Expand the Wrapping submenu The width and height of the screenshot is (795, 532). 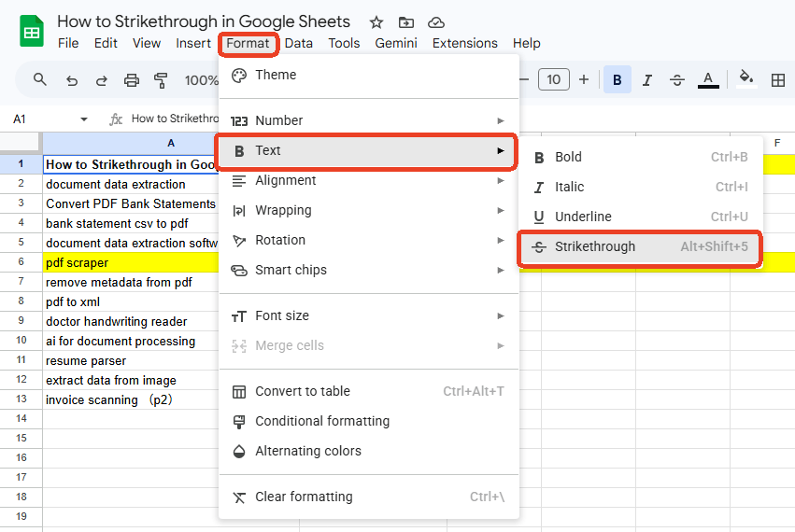click(369, 210)
